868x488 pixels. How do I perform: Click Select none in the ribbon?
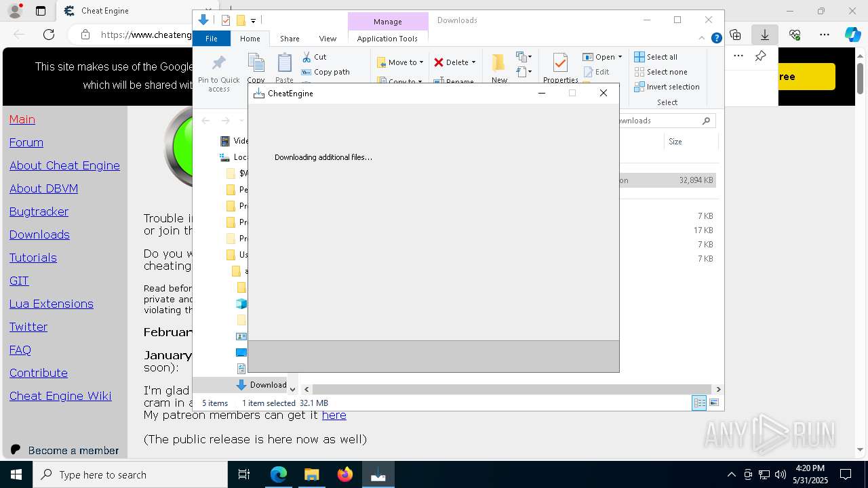pos(661,72)
